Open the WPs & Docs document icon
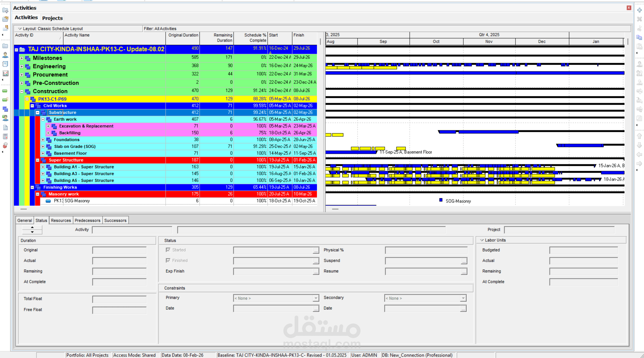 5,127
